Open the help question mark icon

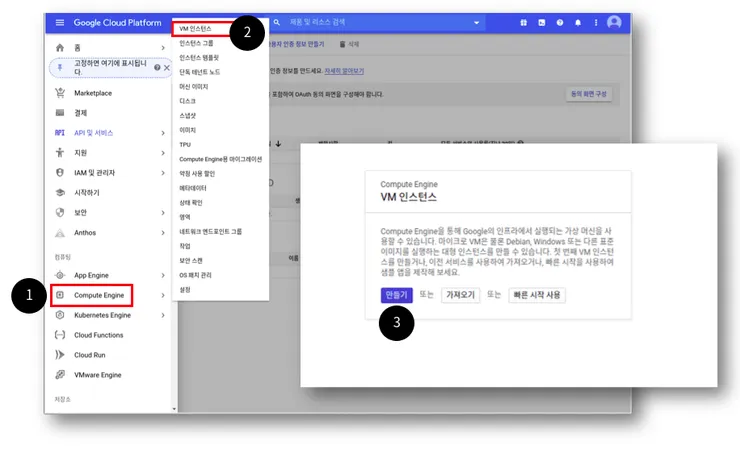560,23
